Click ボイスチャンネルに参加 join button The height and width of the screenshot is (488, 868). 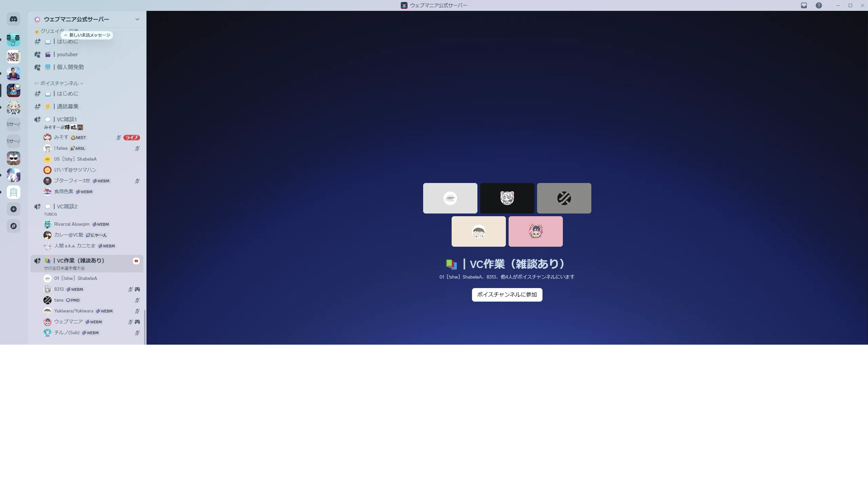507,294
